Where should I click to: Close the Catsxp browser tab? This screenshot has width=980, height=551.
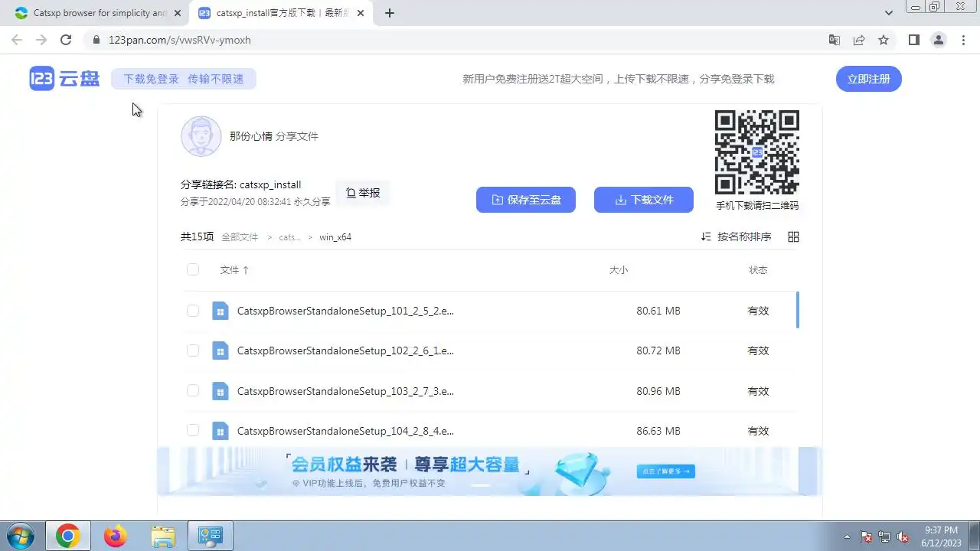click(178, 13)
